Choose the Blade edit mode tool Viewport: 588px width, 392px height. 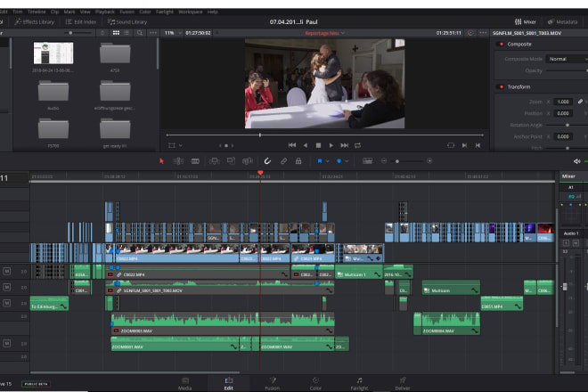point(195,161)
